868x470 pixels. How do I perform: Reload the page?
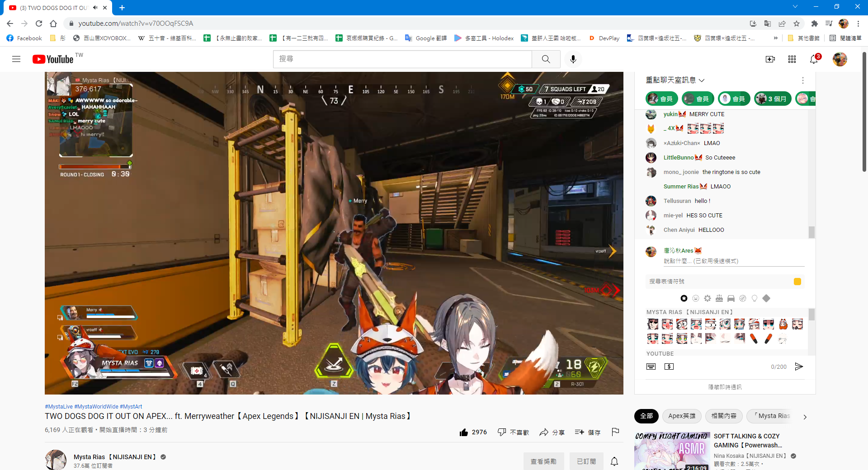click(39, 23)
